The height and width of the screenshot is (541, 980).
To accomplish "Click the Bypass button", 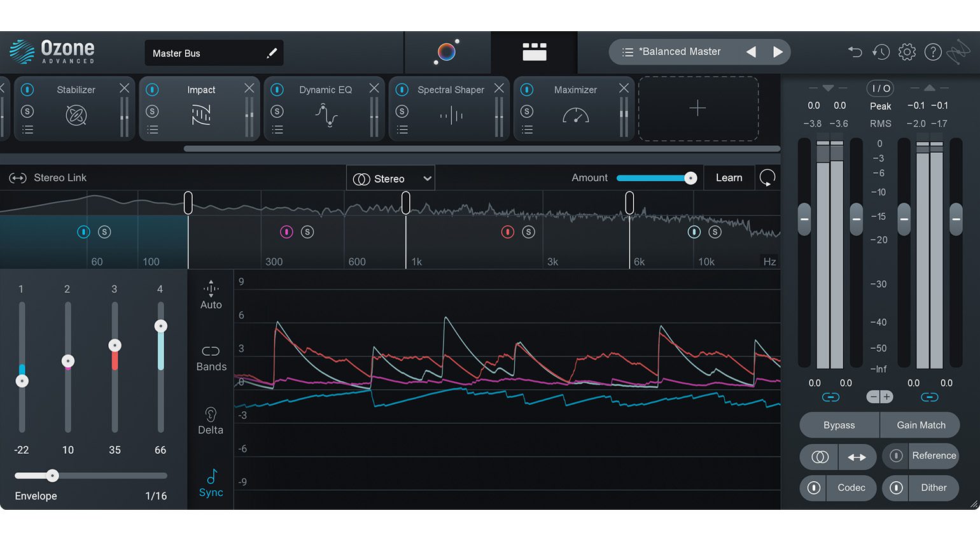I will (839, 425).
